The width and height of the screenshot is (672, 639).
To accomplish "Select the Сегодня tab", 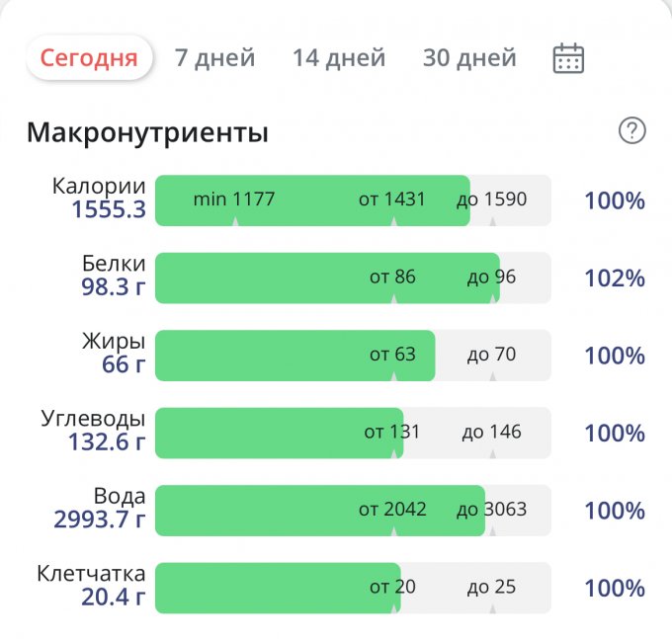I will (x=89, y=57).
